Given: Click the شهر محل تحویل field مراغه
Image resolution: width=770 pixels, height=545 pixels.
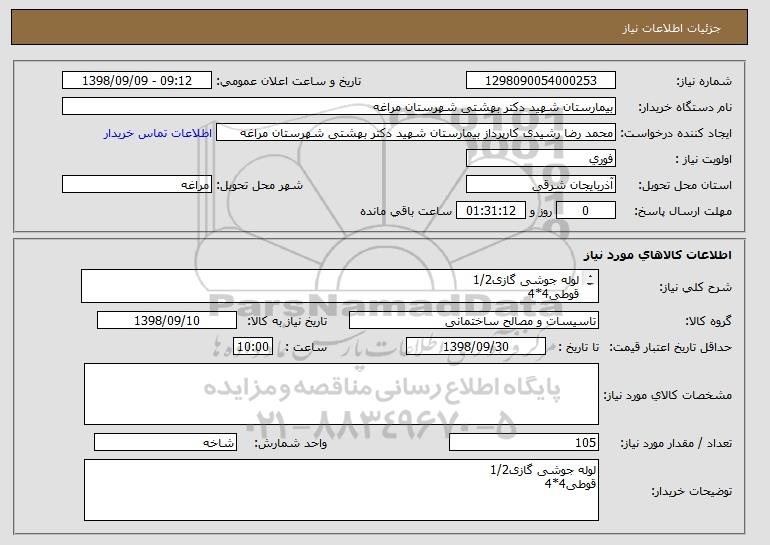Looking at the screenshot, I should [x=137, y=185].
